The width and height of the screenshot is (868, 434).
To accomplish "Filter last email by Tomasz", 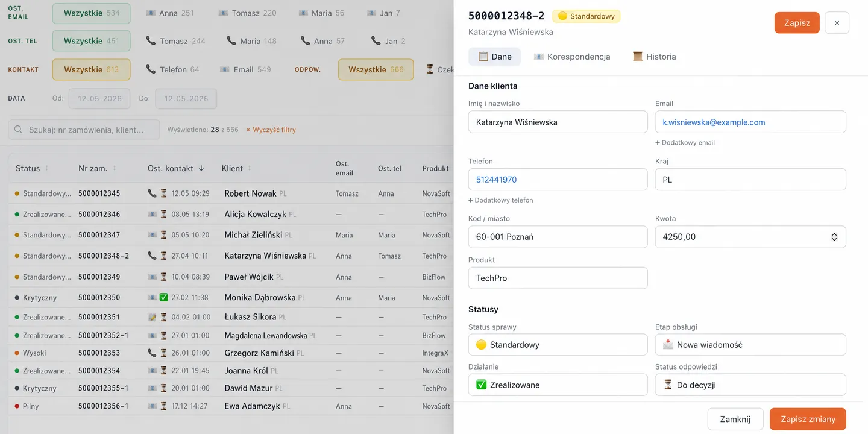I will [x=247, y=13].
